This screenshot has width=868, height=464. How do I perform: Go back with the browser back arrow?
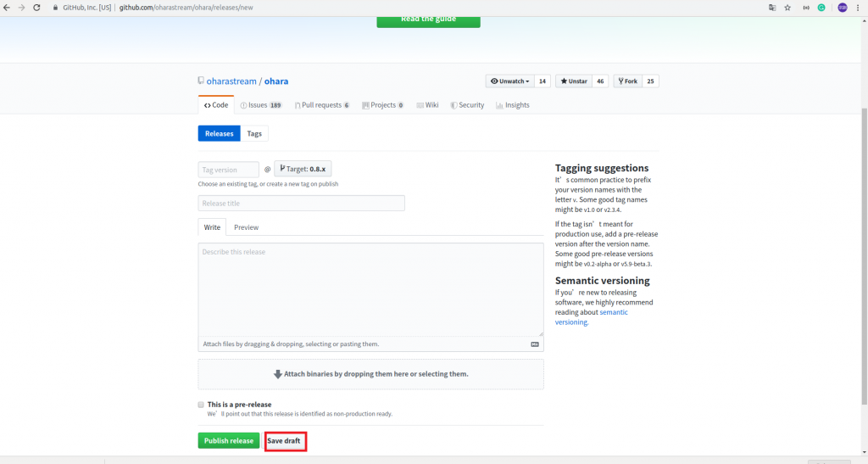click(7, 8)
